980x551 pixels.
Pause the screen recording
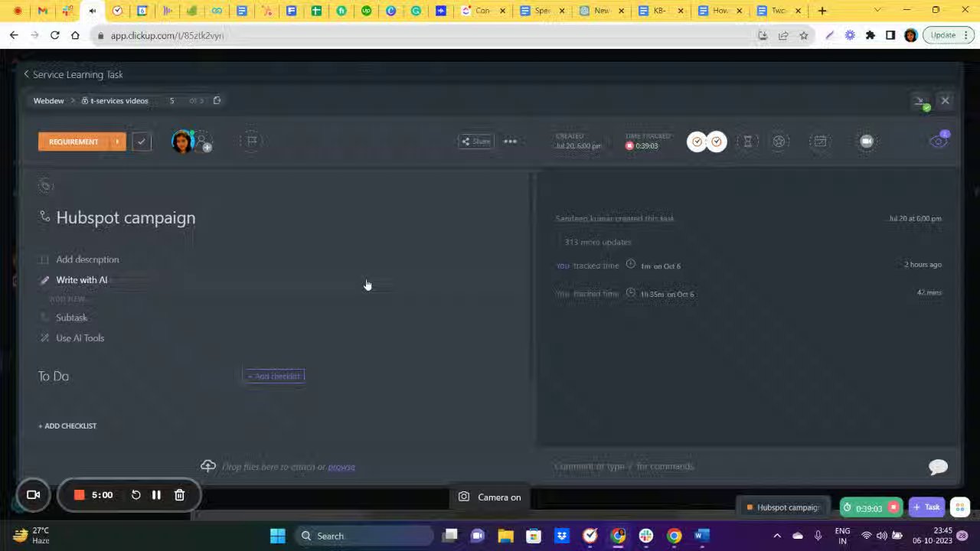point(156,495)
